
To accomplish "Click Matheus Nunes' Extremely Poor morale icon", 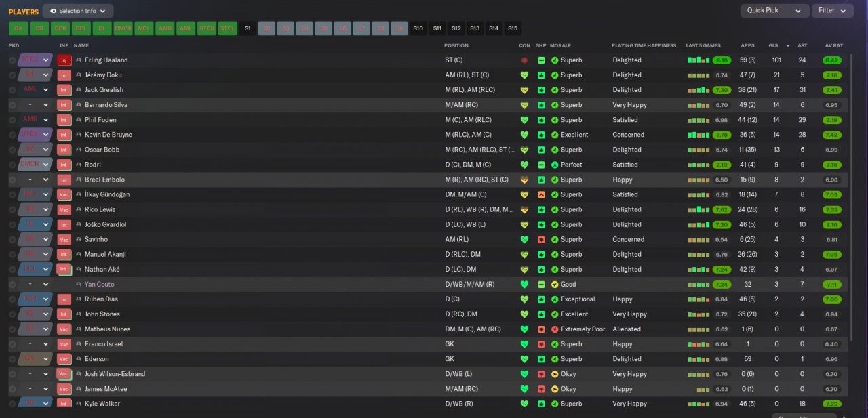I will click(555, 329).
